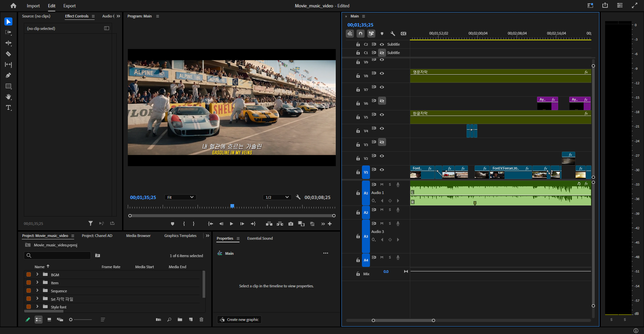Select the Selection tool arrow
The image size is (644, 334).
[8, 21]
